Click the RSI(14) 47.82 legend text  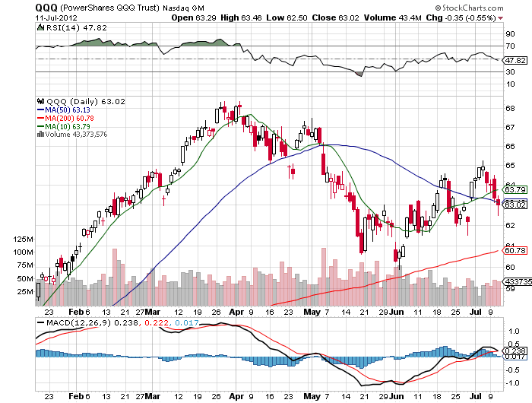[x=76, y=27]
